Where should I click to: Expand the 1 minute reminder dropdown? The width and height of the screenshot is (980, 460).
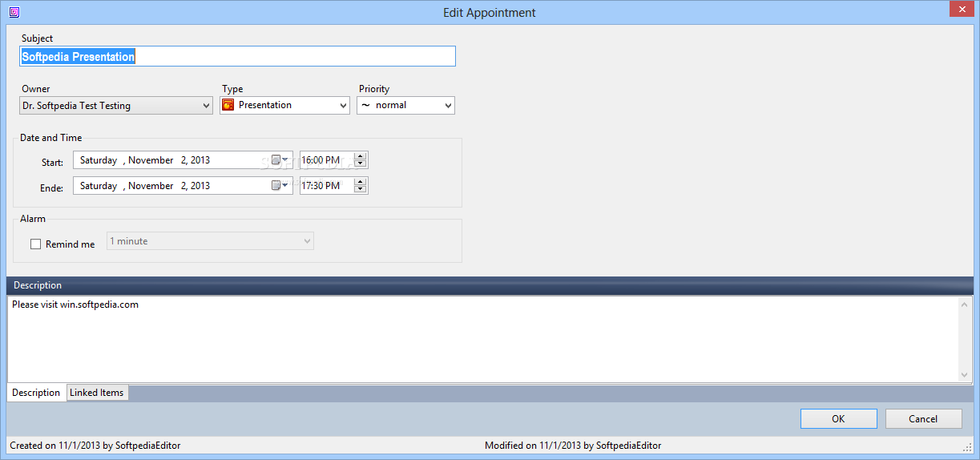click(x=307, y=241)
